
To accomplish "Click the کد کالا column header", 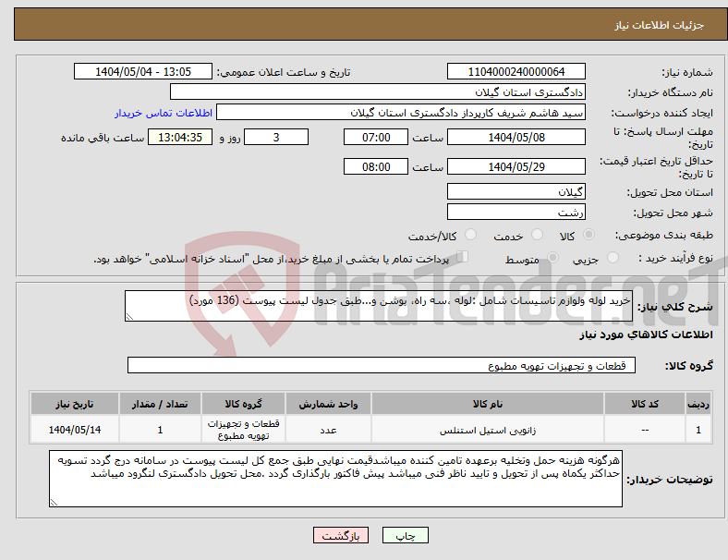I will point(645,404).
